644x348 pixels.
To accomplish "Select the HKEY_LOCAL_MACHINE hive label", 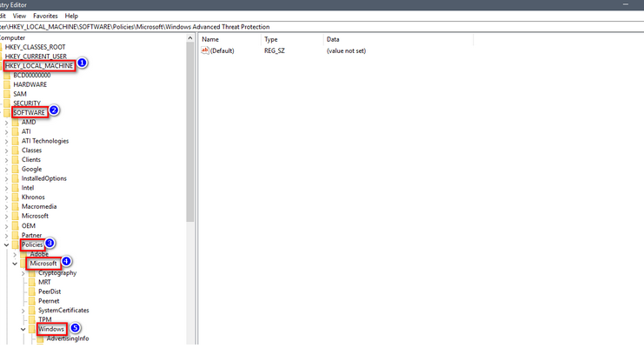I will (x=39, y=66).
